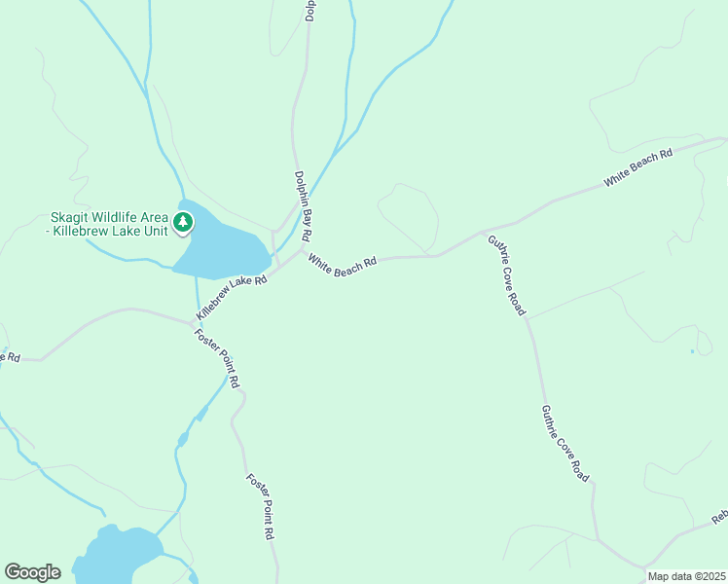Click the truncated 'e Rd' label at left edge
Image resolution: width=728 pixels, height=584 pixels.
coord(10,357)
